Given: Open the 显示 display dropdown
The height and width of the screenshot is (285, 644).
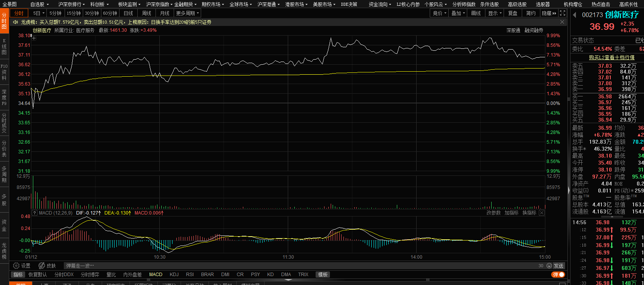Looking at the screenshot, I should point(495,13).
